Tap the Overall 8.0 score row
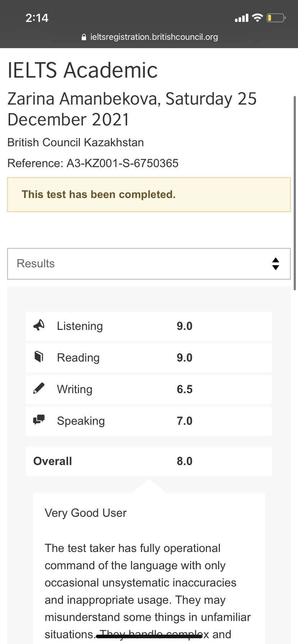This screenshot has height=644, width=298. [149, 461]
